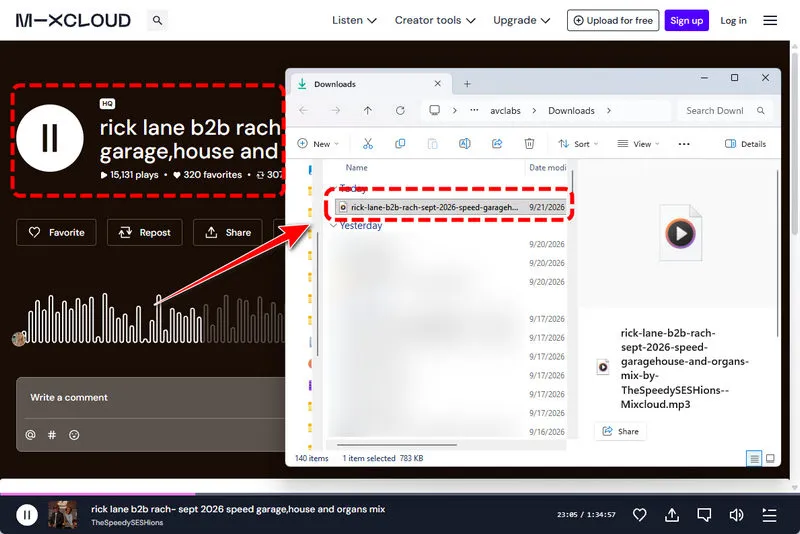Open TheSpeedySESHions profile link

click(x=127, y=523)
